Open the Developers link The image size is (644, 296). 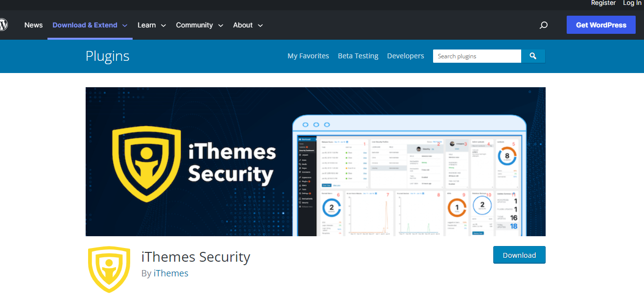pos(406,56)
